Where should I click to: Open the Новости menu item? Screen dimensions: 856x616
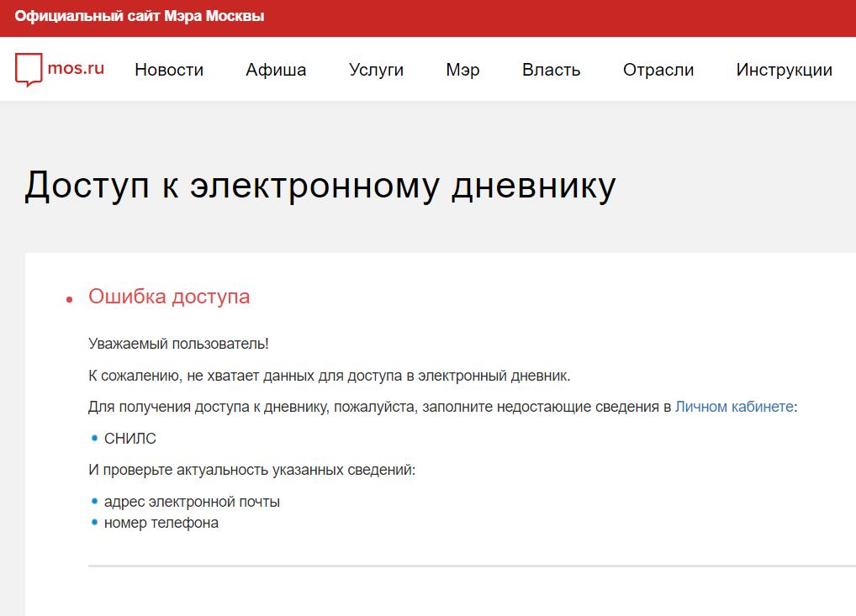click(x=169, y=70)
